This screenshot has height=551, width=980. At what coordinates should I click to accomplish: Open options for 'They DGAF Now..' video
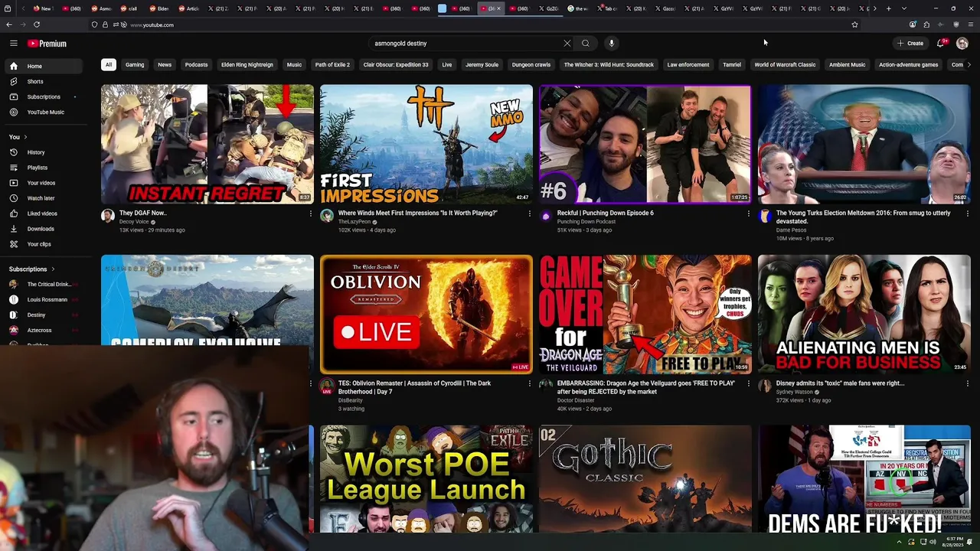(310, 214)
